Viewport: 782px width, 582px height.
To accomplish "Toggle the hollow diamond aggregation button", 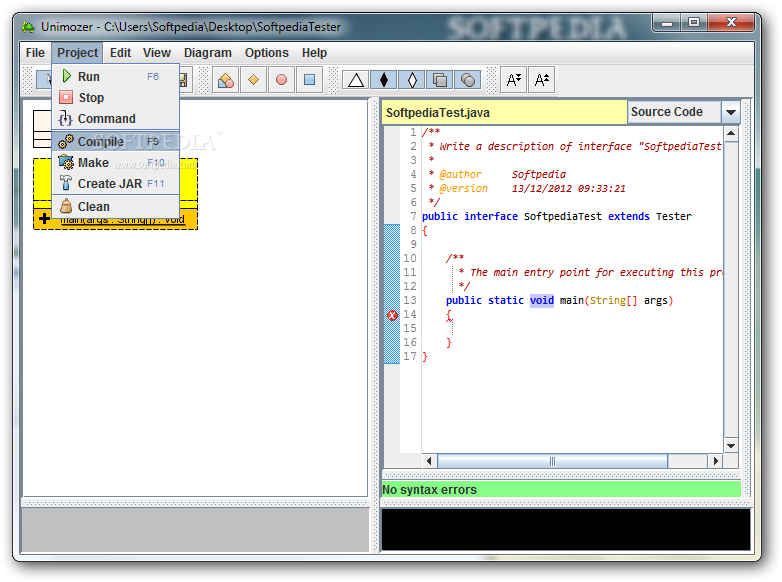I will click(412, 80).
